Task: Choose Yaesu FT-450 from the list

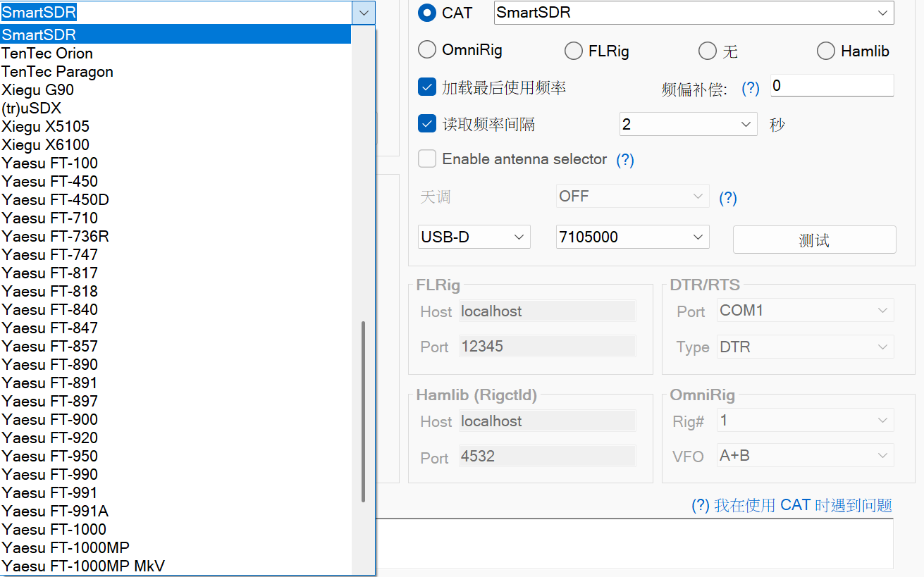Action: [x=175, y=181]
